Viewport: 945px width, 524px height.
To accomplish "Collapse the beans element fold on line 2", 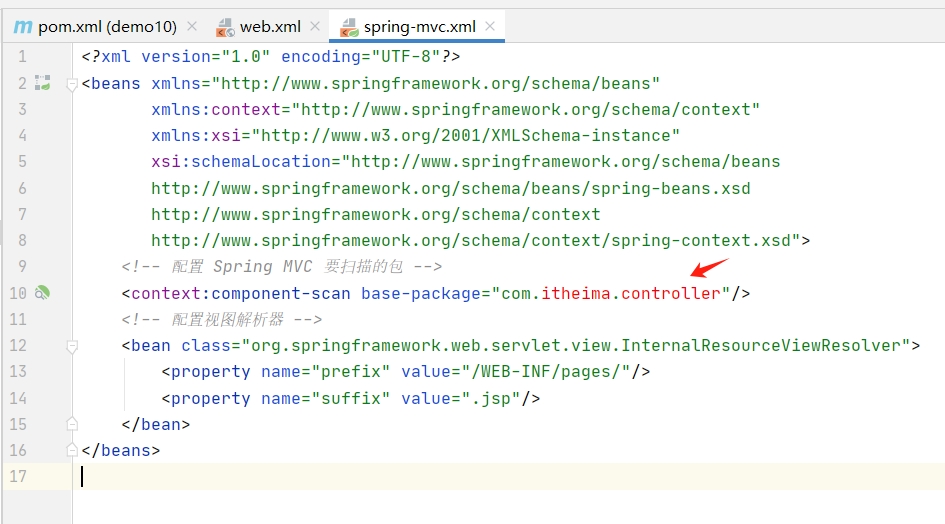I will tap(72, 84).
